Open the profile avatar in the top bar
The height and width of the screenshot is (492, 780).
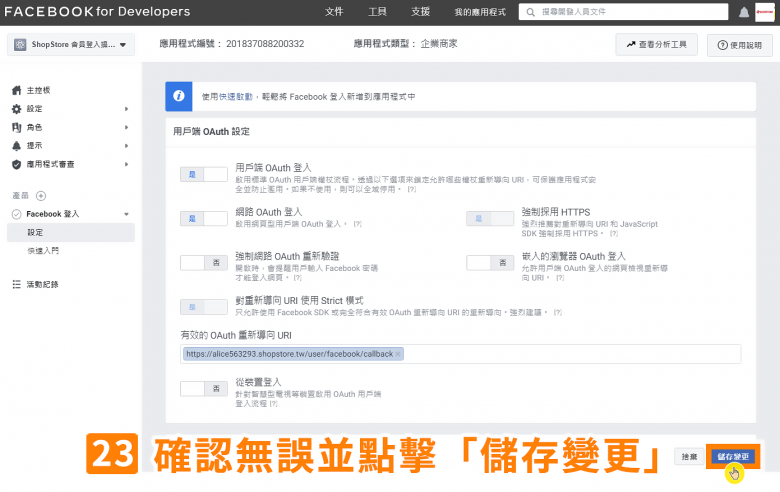(x=765, y=12)
